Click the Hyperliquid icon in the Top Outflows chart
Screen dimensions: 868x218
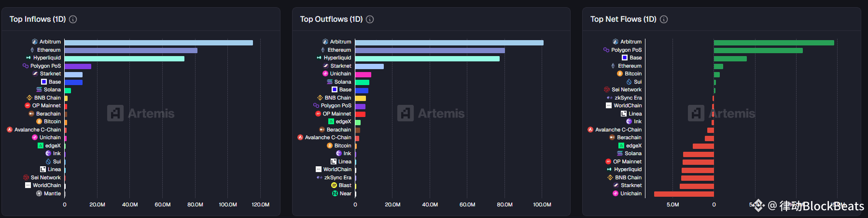pyautogui.click(x=319, y=58)
